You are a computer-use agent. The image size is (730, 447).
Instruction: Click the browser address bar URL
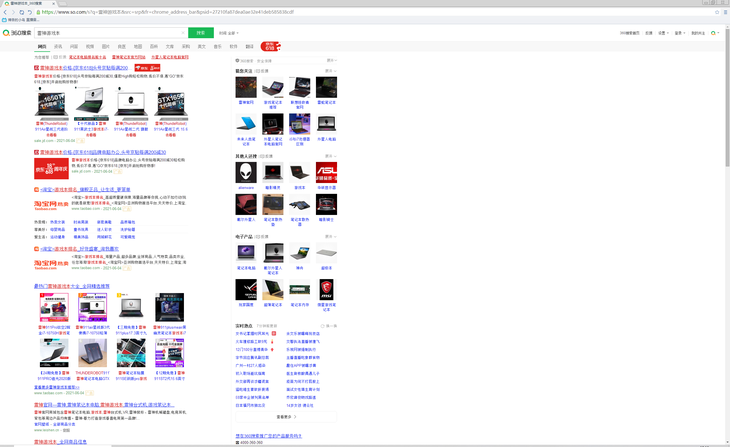click(170, 12)
